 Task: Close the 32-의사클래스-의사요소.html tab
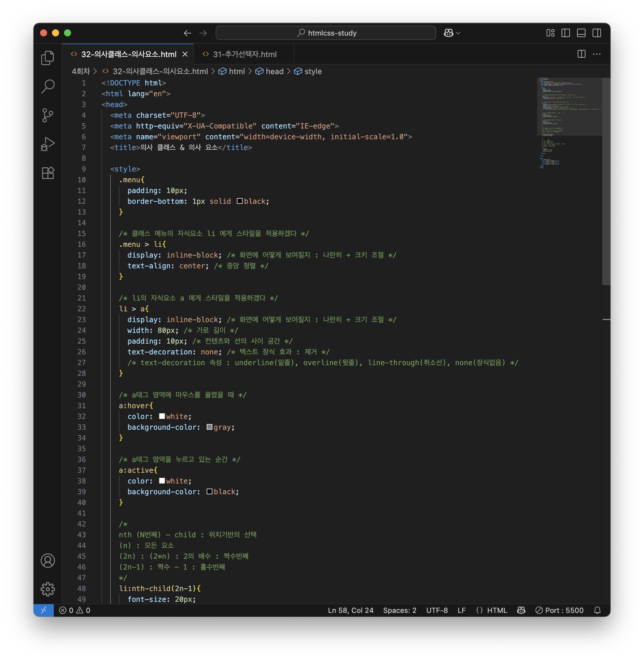pos(185,54)
